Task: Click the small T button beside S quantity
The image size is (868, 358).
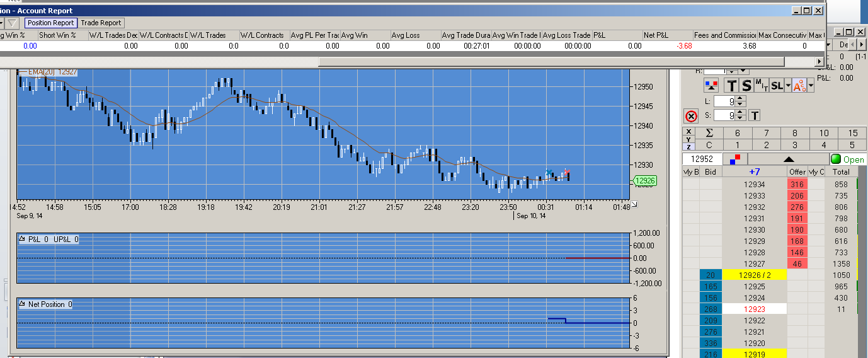Action: pyautogui.click(x=755, y=115)
